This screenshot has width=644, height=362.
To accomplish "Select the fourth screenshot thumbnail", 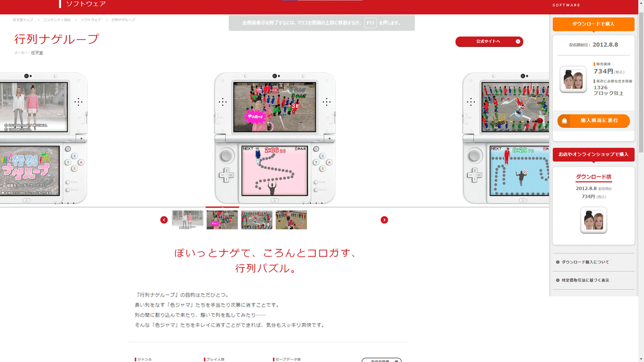I will [291, 220].
